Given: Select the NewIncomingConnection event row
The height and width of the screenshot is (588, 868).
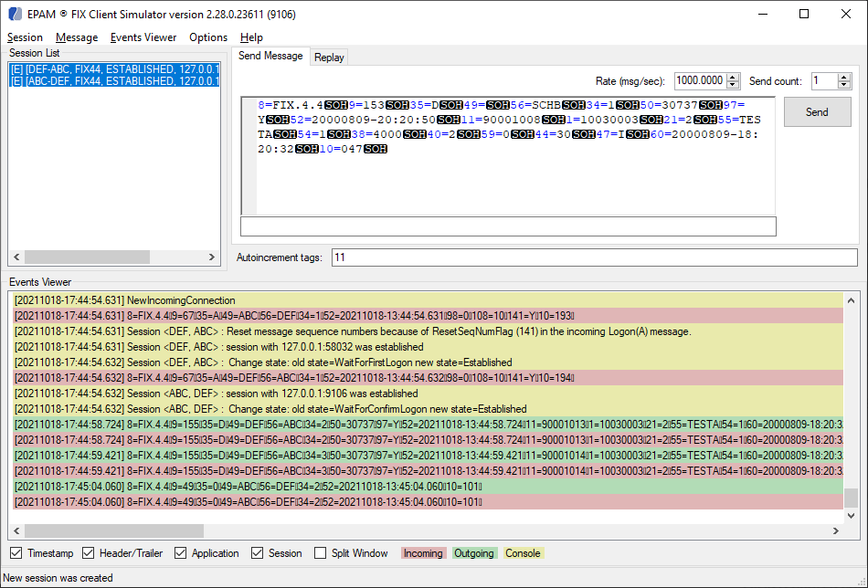Looking at the screenshot, I should tap(428, 300).
